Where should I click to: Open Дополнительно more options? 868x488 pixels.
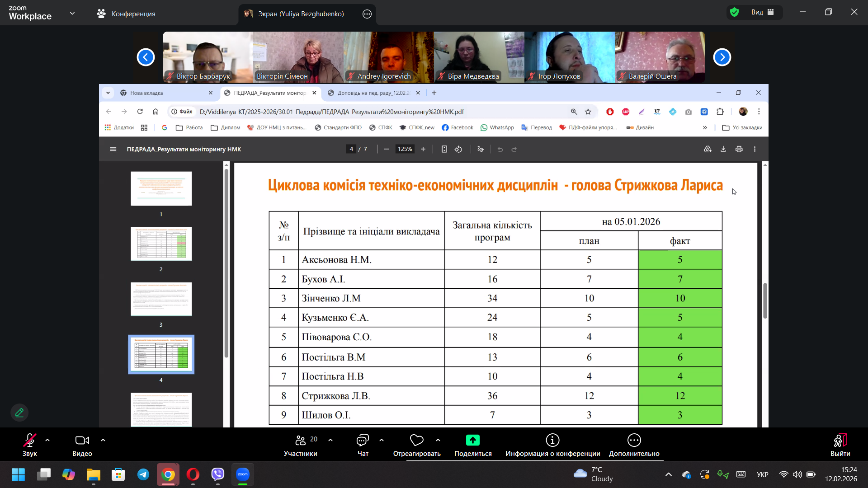point(634,445)
